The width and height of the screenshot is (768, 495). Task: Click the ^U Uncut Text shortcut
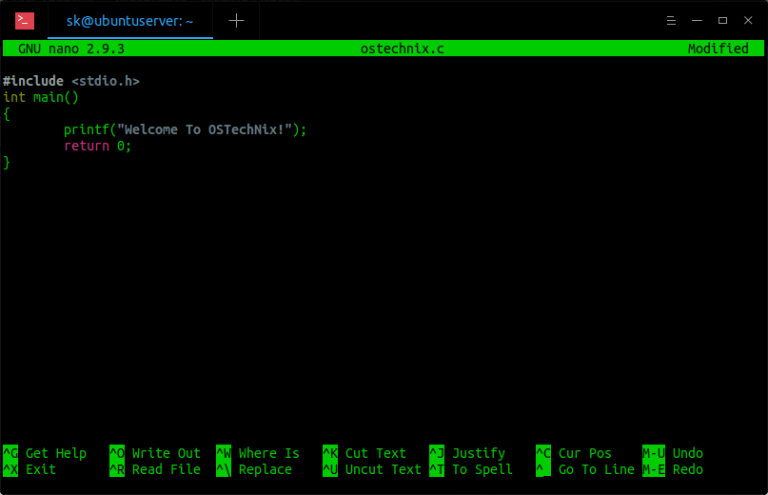pos(372,469)
